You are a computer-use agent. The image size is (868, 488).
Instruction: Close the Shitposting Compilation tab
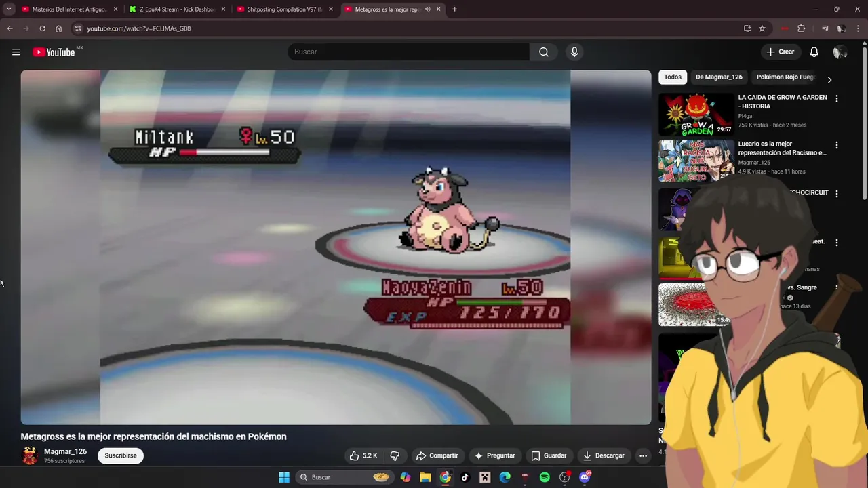[x=331, y=9]
